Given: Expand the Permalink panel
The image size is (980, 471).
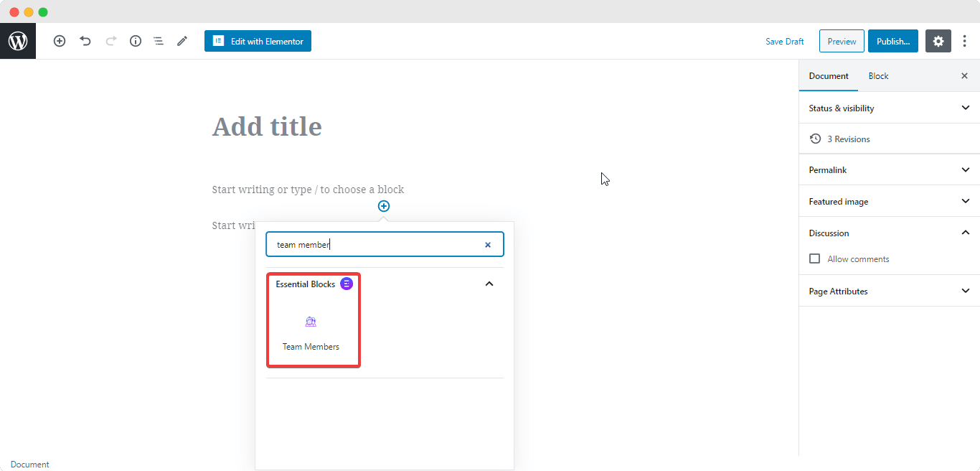Looking at the screenshot, I should 890,169.
